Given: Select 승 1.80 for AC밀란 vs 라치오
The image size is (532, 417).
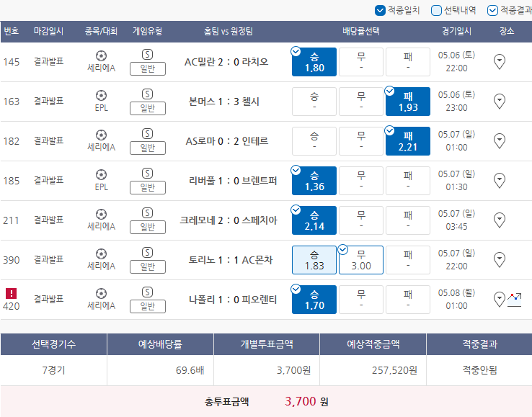Looking at the screenshot, I should pos(314,62).
